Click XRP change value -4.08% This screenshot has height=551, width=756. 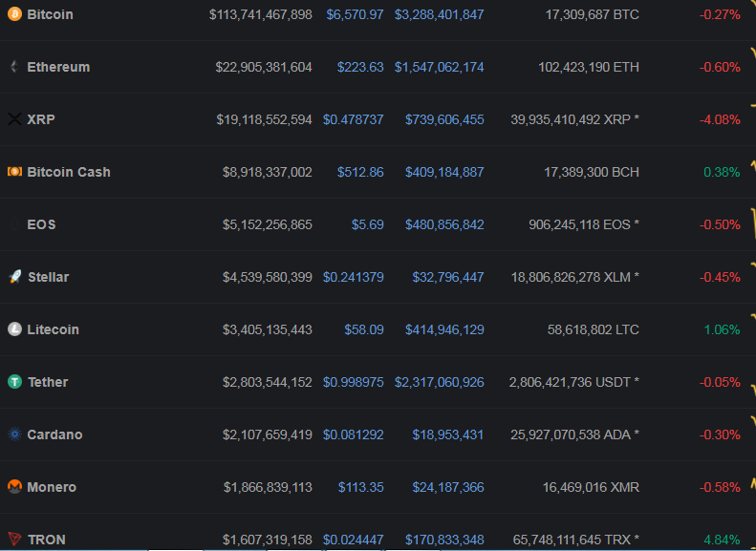pyautogui.click(x=720, y=119)
